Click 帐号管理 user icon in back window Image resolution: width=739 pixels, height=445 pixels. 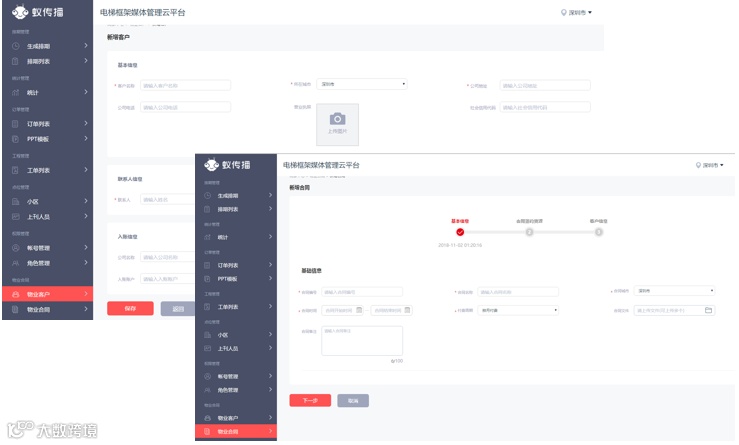click(x=16, y=247)
